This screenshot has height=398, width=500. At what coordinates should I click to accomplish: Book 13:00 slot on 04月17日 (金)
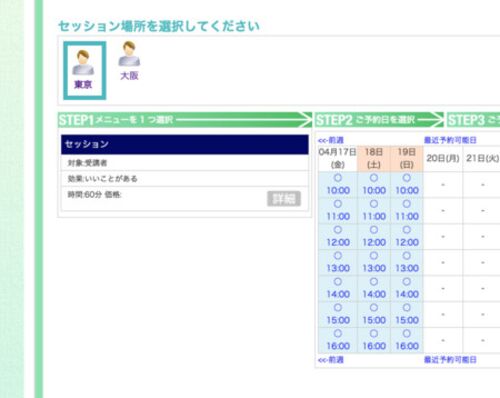point(338,263)
